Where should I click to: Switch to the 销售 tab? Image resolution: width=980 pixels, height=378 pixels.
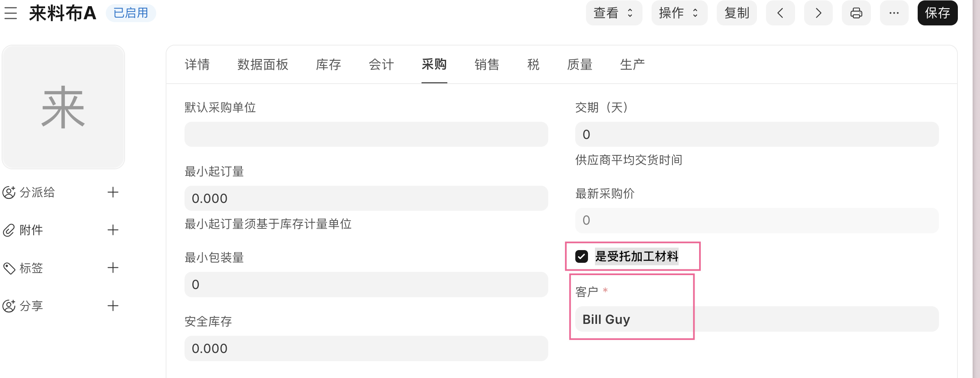[x=487, y=65]
